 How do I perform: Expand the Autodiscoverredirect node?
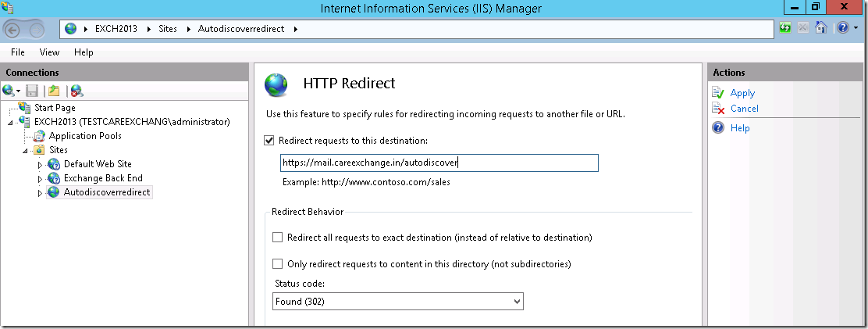[40, 193]
